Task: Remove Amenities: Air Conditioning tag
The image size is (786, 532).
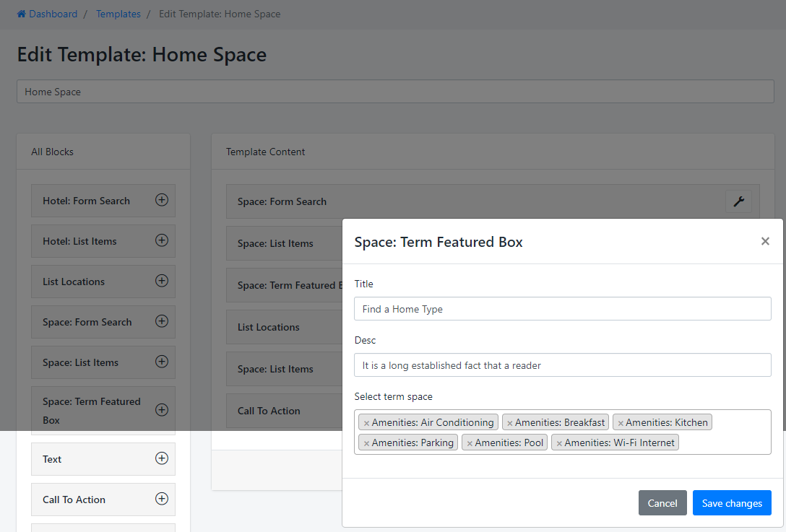Action: tap(366, 423)
